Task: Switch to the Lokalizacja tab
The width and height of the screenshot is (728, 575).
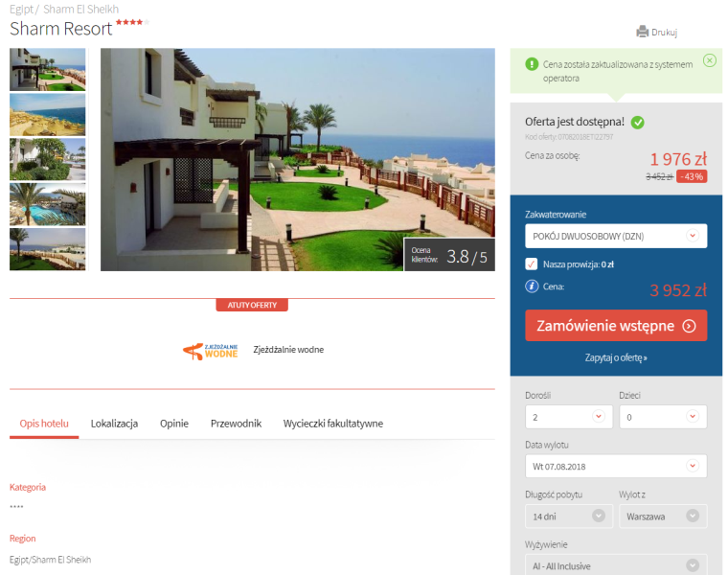Action: tap(114, 424)
